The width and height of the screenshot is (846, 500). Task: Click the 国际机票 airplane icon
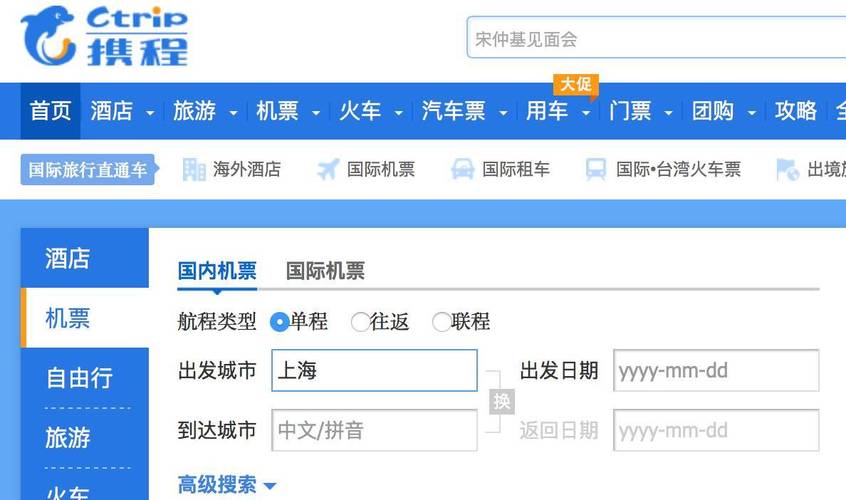pos(328,169)
